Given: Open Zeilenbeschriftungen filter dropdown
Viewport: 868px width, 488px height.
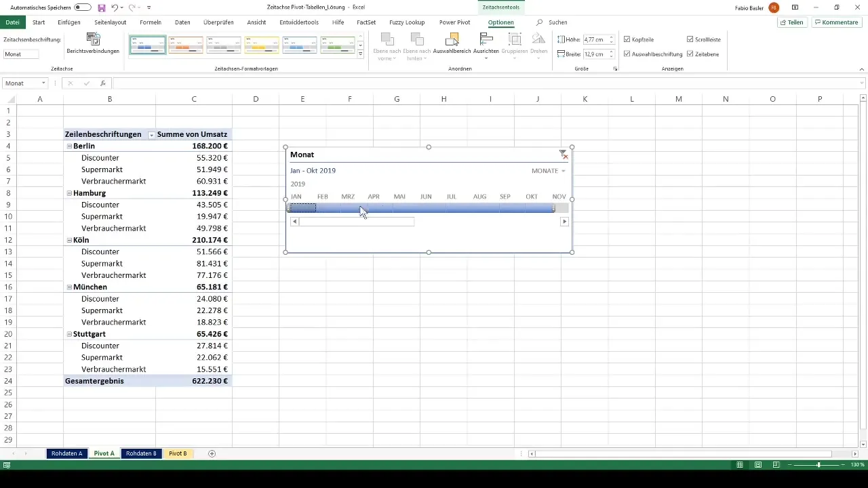Looking at the screenshot, I should coord(151,135).
